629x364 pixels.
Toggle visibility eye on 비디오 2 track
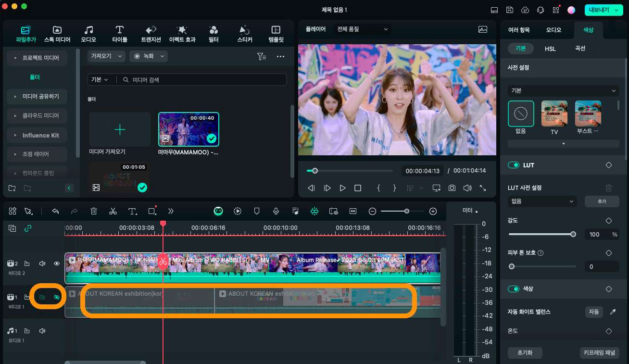(x=57, y=264)
